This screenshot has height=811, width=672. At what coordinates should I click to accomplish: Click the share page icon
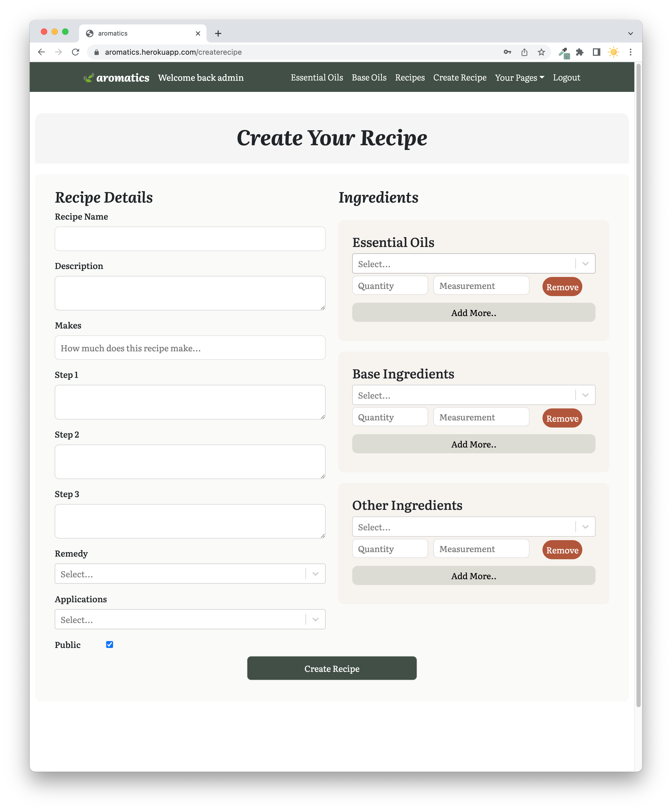point(524,52)
